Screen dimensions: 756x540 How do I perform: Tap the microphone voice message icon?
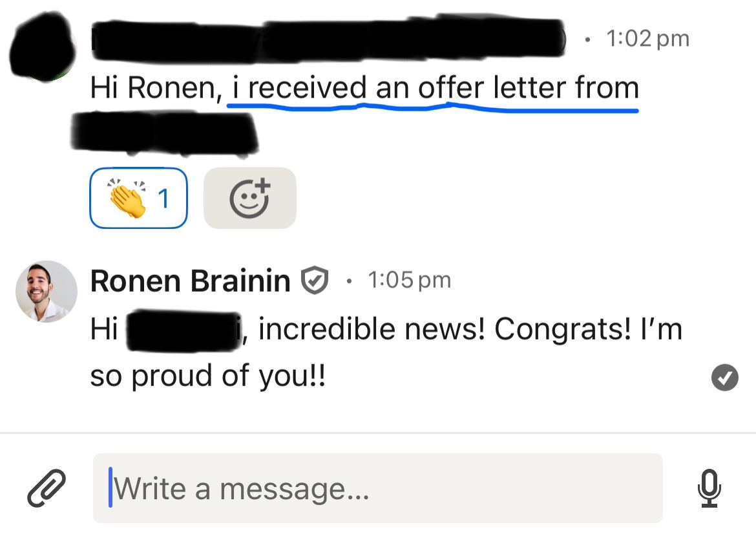pos(709,488)
